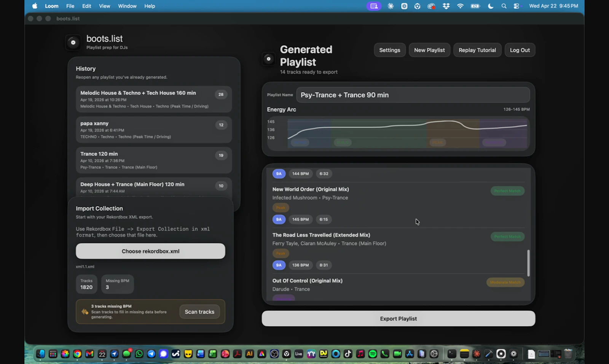This screenshot has height=364, width=609.
Task: Open the Loom menu
Action: pyautogui.click(x=52, y=6)
